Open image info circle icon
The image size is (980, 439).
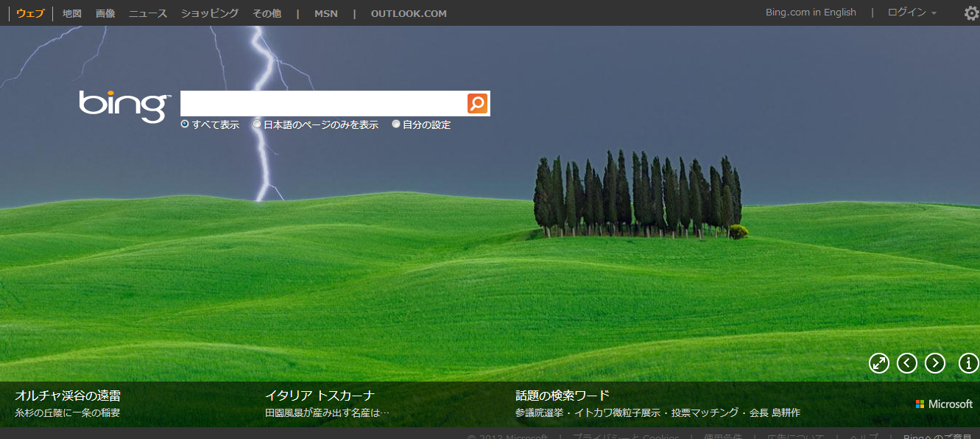click(x=968, y=363)
